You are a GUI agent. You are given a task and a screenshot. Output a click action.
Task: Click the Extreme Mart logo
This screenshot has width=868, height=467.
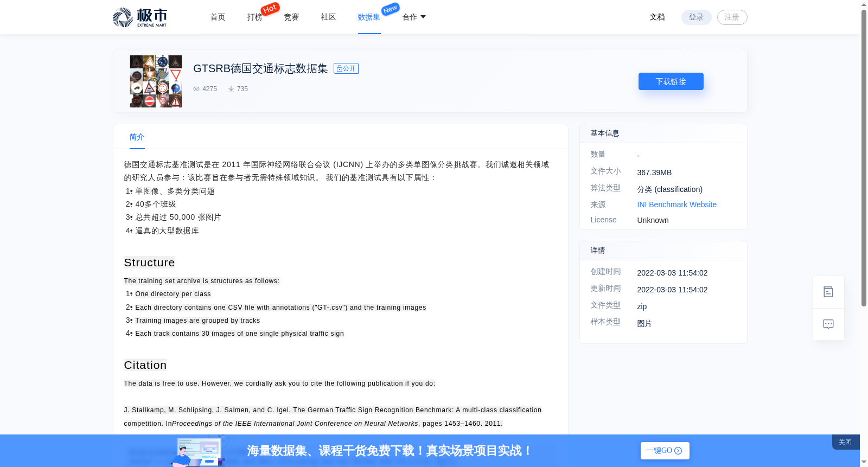[140, 17]
